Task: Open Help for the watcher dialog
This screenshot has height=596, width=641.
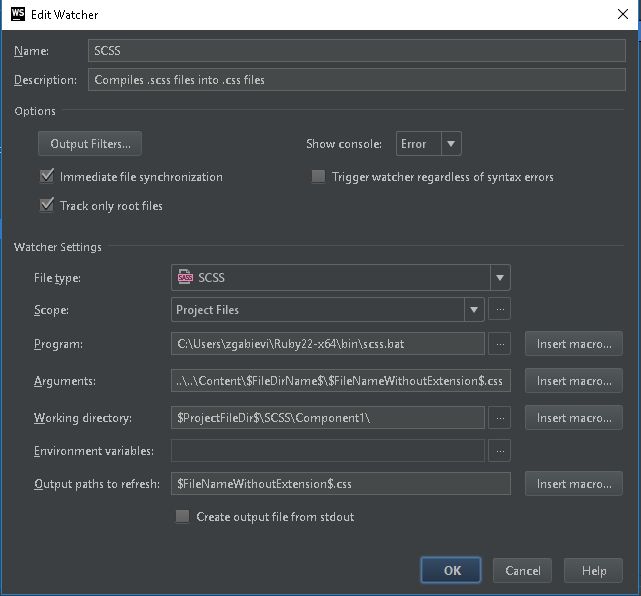Action: pyautogui.click(x=594, y=570)
